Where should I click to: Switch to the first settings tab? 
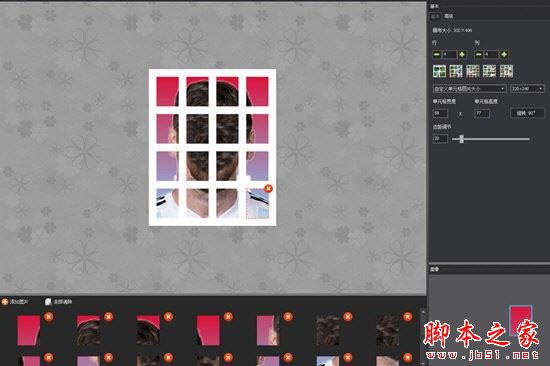(x=435, y=16)
